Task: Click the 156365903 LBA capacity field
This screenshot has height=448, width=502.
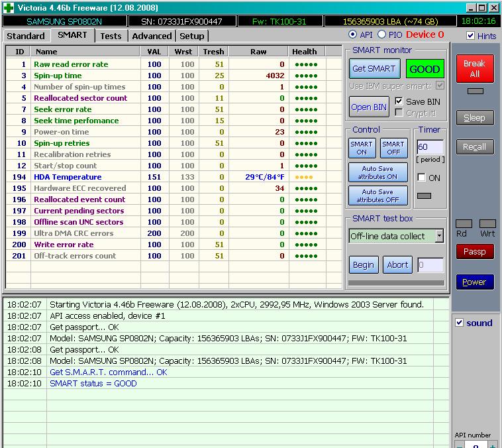Action: click(390, 21)
